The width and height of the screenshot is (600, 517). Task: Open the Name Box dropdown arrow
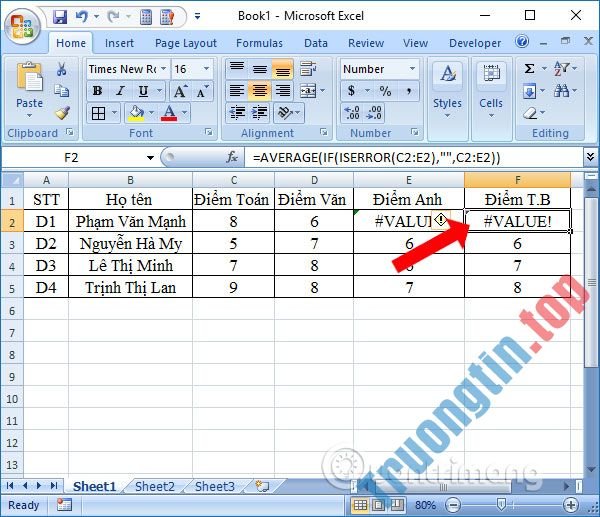click(x=150, y=158)
